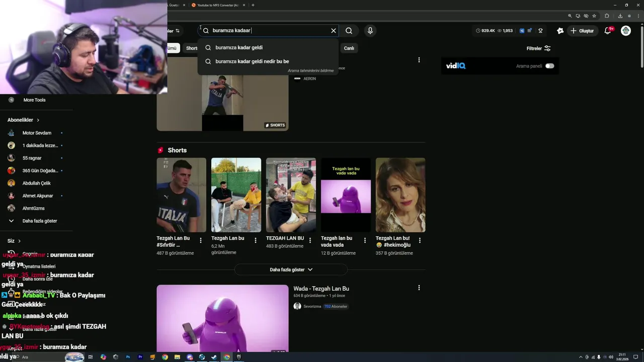Viewport: 644px width, 362px height.
Task: Show hidden system tray icons
Action: tap(580, 357)
